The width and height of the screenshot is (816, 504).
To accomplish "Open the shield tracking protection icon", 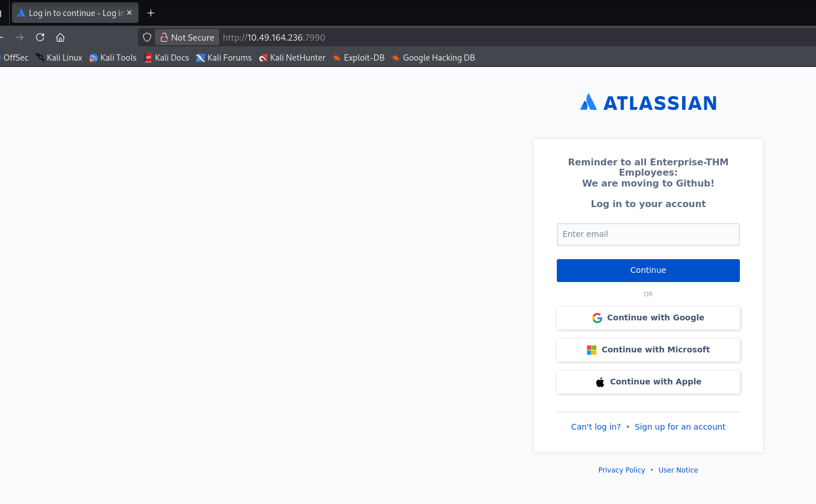I will pos(147,37).
